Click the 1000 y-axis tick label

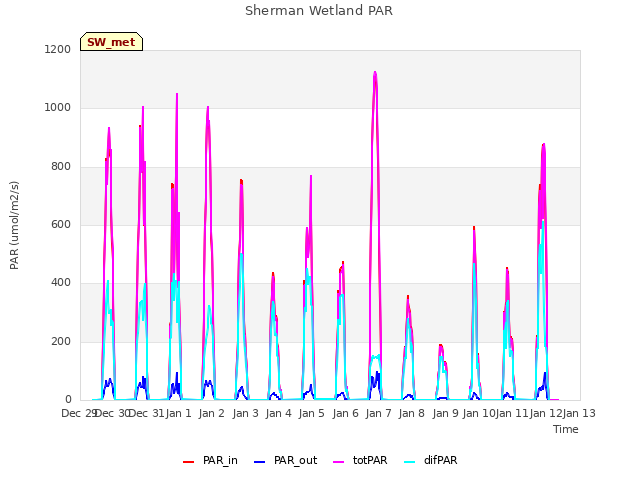click(x=58, y=108)
